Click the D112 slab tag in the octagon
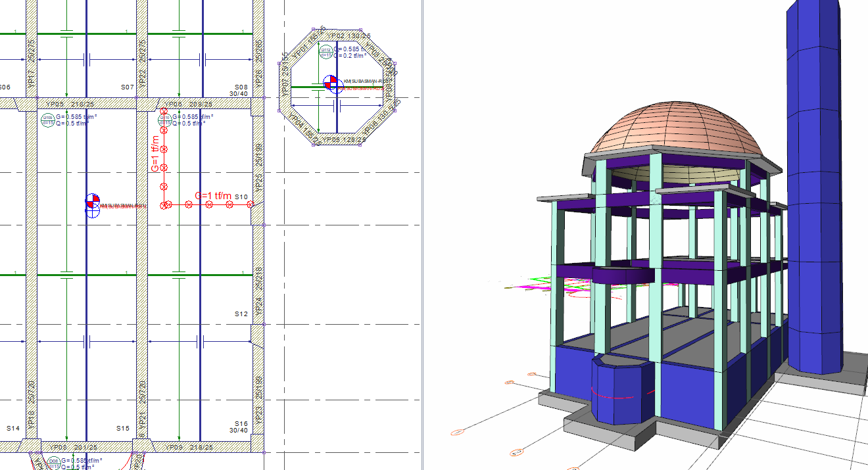 point(325,52)
